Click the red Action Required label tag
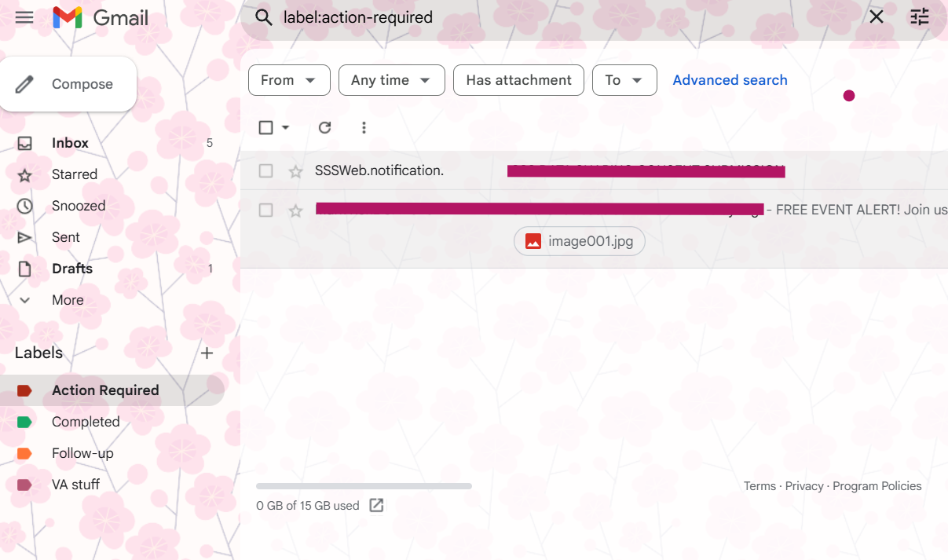Viewport: 948px width, 560px height. [24, 390]
